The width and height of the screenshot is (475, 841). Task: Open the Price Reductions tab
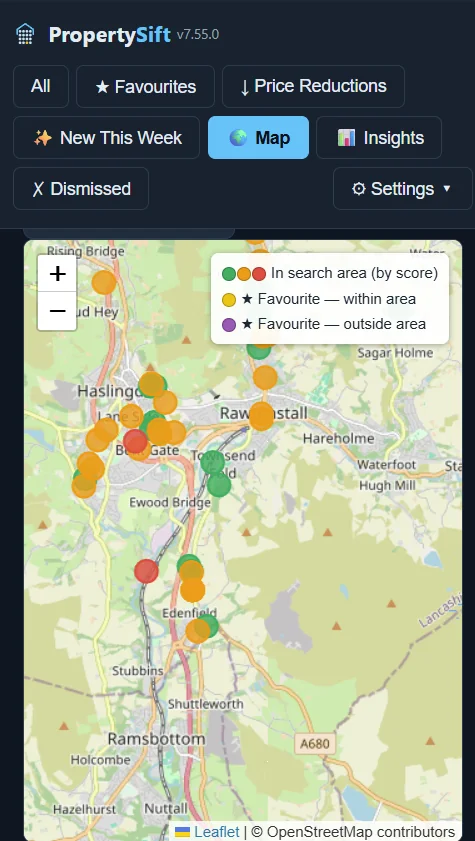click(313, 86)
